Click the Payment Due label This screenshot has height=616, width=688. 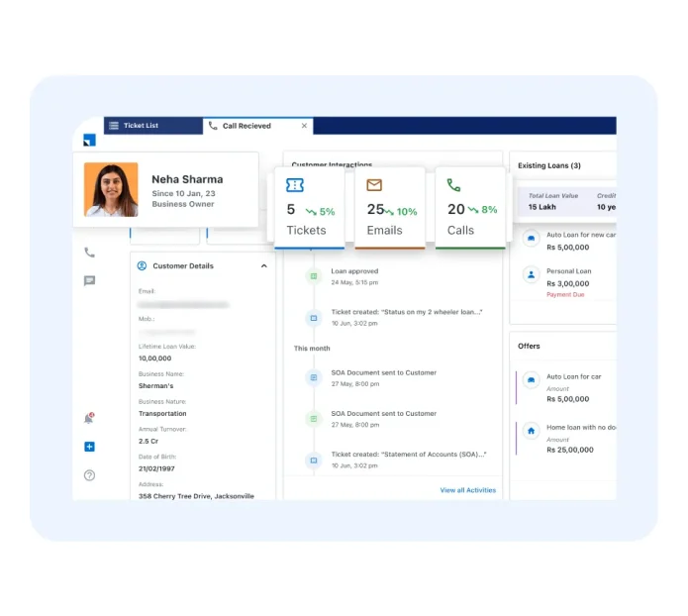tap(565, 294)
